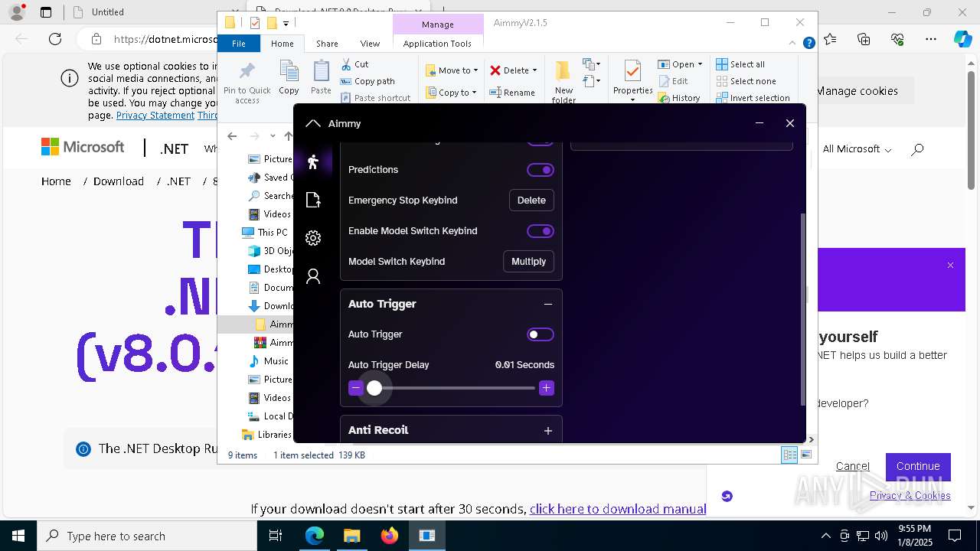Screen dimensions: 980x551
Task: Open the user profile page in Aimmy sidebar
Action: (312, 276)
